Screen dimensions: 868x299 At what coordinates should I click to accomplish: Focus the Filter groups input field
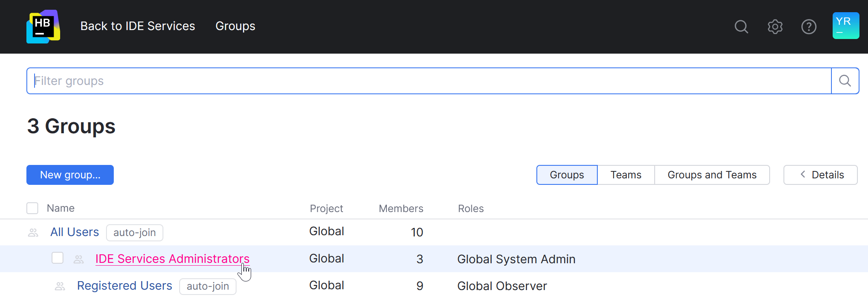click(x=429, y=81)
